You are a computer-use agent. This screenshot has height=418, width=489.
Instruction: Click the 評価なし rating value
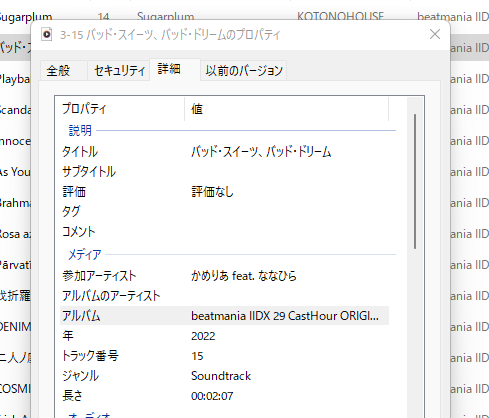tap(212, 192)
